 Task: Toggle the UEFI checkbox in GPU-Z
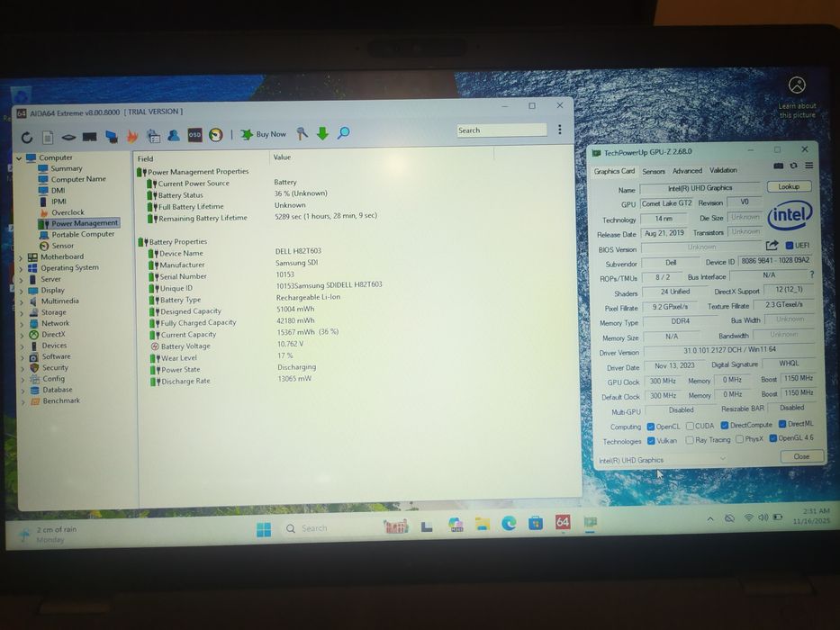click(x=789, y=246)
